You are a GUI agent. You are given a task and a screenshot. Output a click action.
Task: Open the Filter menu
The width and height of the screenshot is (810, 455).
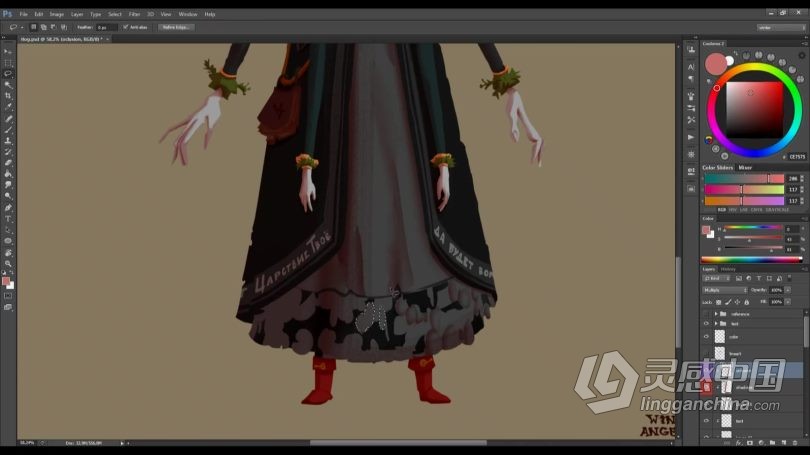(x=134, y=14)
